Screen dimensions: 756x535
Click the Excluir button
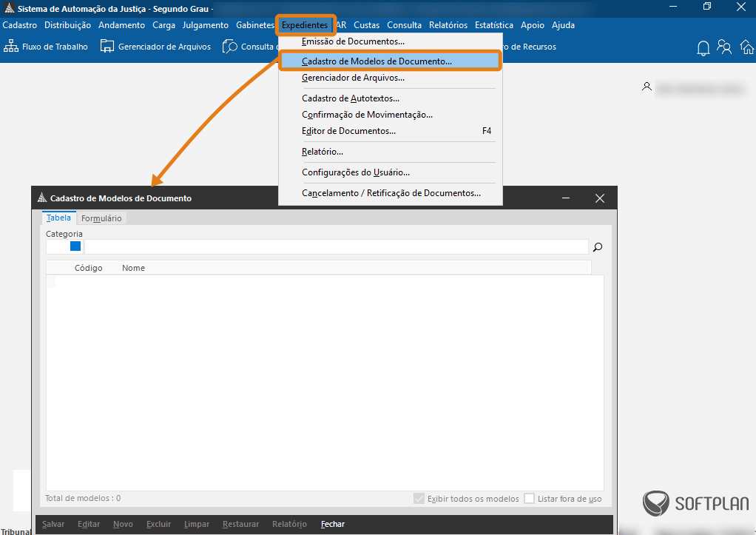[x=158, y=524]
